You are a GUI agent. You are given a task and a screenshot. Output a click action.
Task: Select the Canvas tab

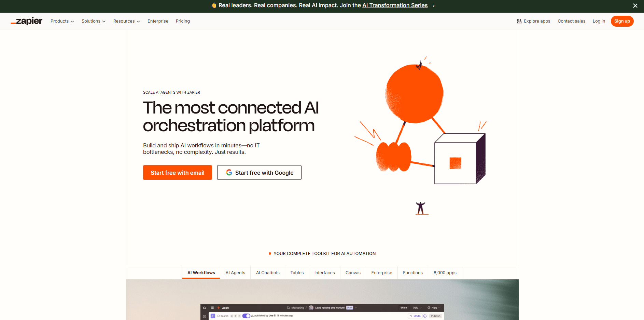click(353, 272)
